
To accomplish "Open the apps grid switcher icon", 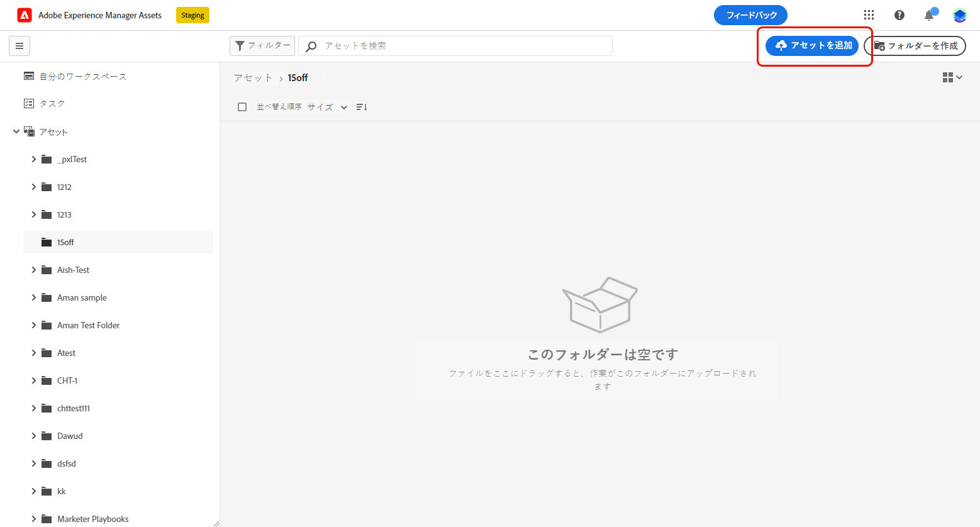I will click(869, 15).
